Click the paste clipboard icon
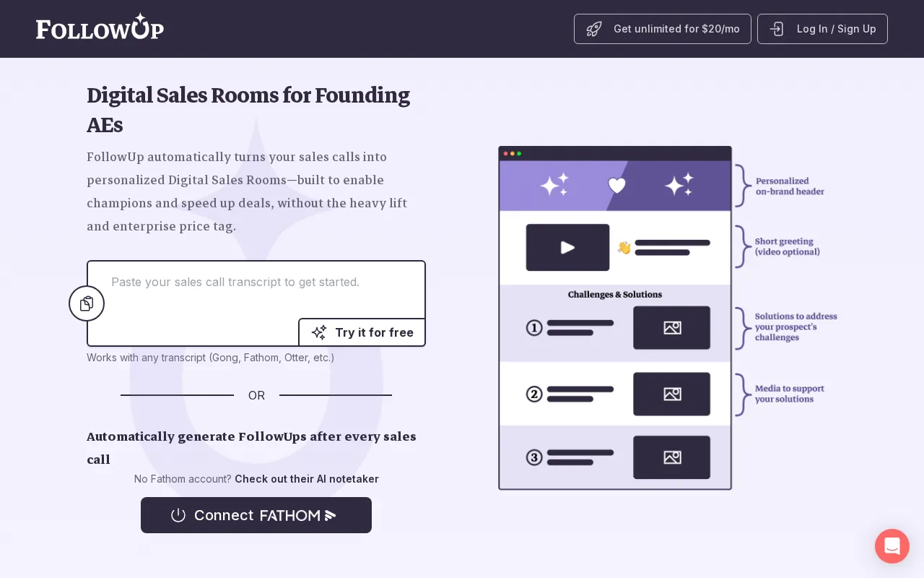The width and height of the screenshot is (924, 578). click(87, 303)
